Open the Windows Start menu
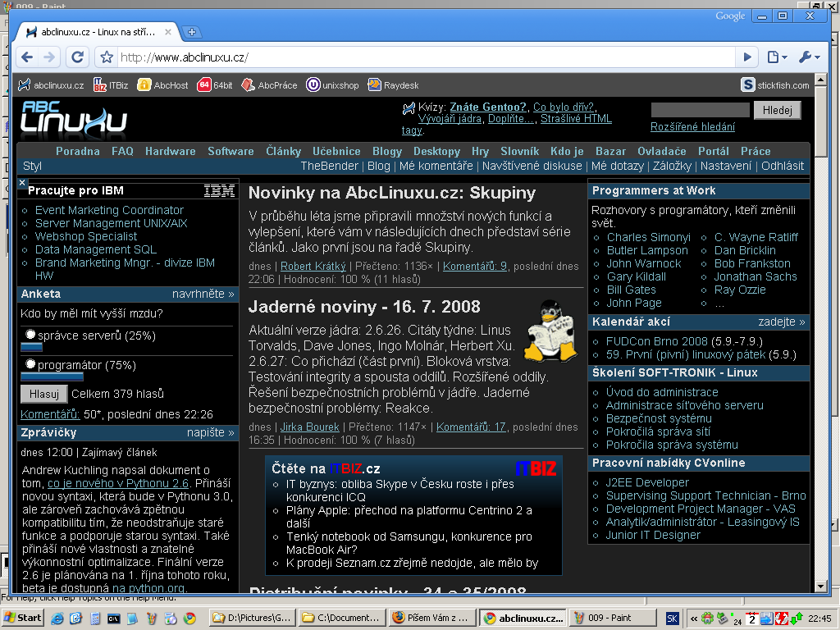 click(22, 619)
